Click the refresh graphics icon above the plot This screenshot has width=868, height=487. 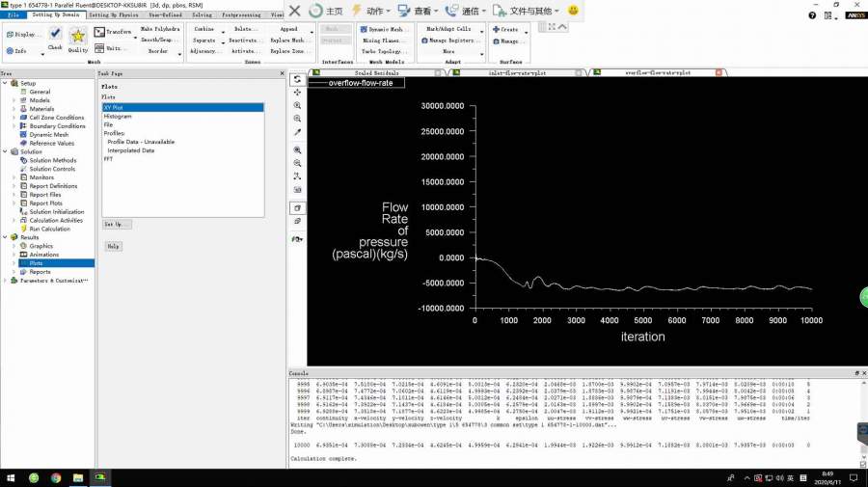pos(298,80)
